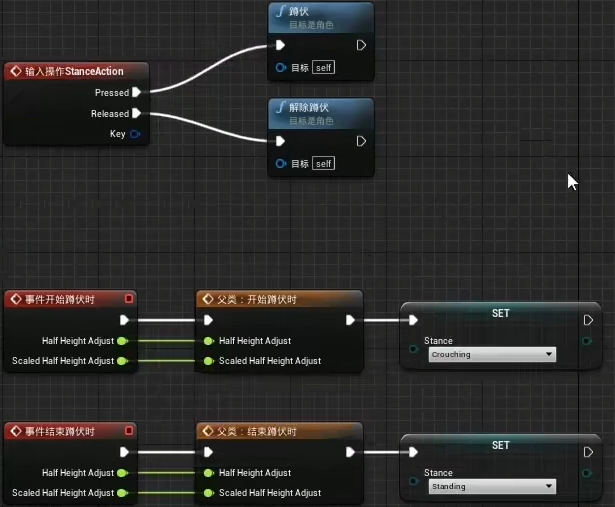Click Scaled Half Height Adjust input pin on 父类：结束蹲伏时

[208, 493]
